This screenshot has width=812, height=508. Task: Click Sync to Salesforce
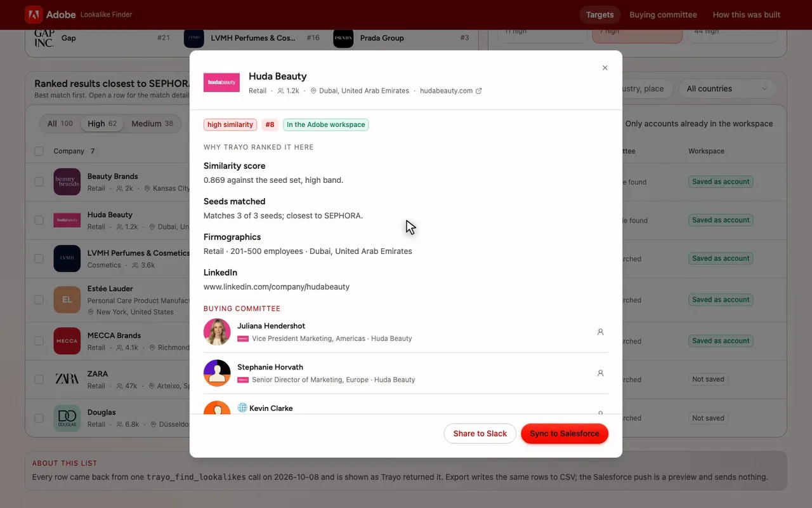tap(565, 434)
